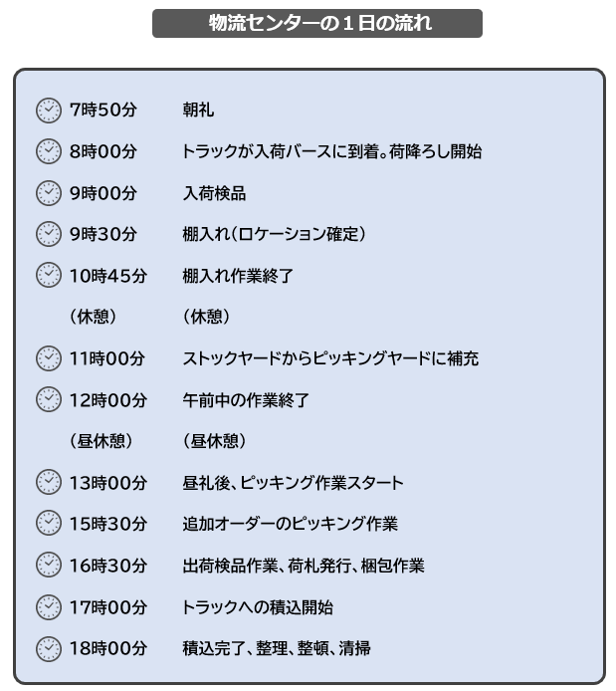Click 積込完了、整理、整頓、清掃 text
This screenshot has width=616, height=691.
[x=277, y=649]
